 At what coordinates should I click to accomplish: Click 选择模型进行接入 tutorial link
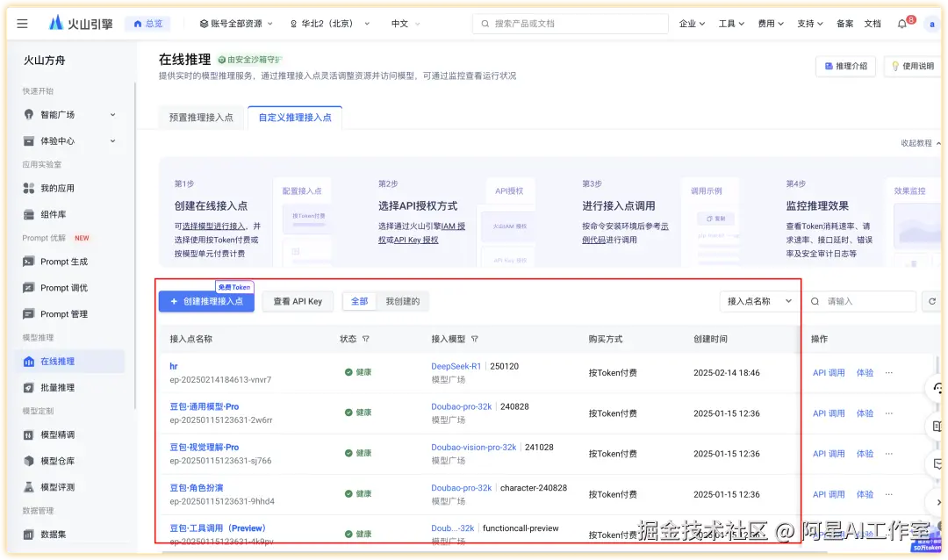point(213,226)
